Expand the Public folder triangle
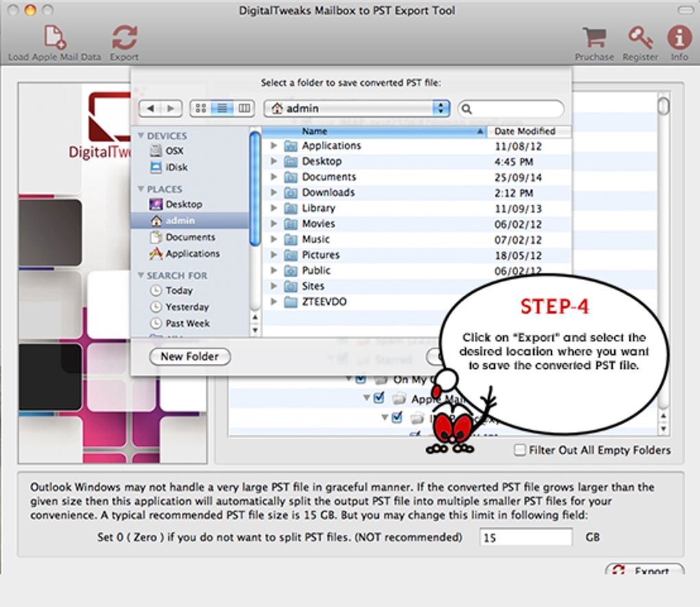 point(274,271)
